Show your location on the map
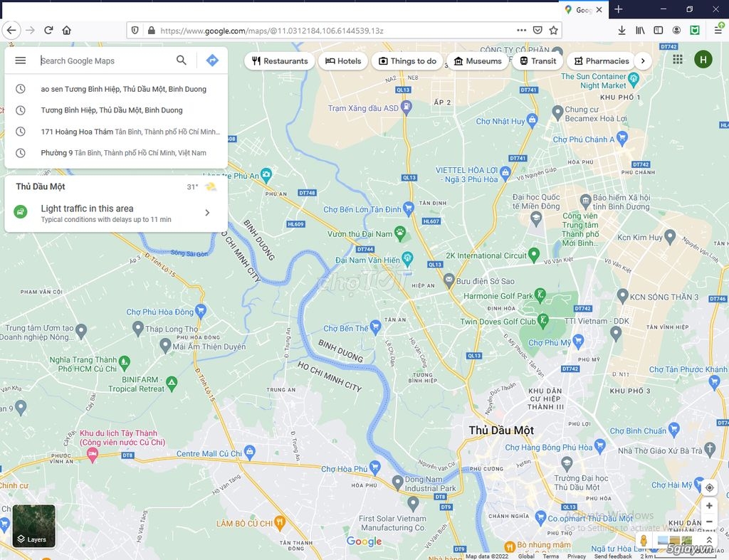Viewport: 729px width, 560px height. pyautogui.click(x=709, y=487)
